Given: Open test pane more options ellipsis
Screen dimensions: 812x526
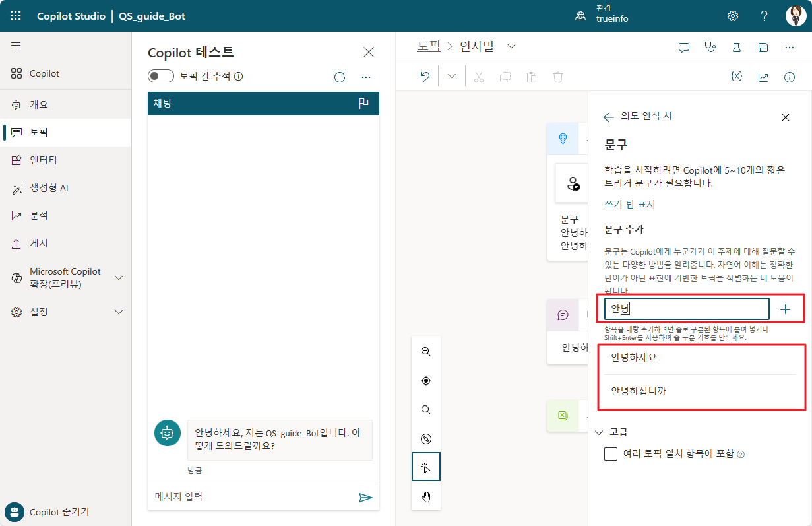Looking at the screenshot, I should (366, 77).
